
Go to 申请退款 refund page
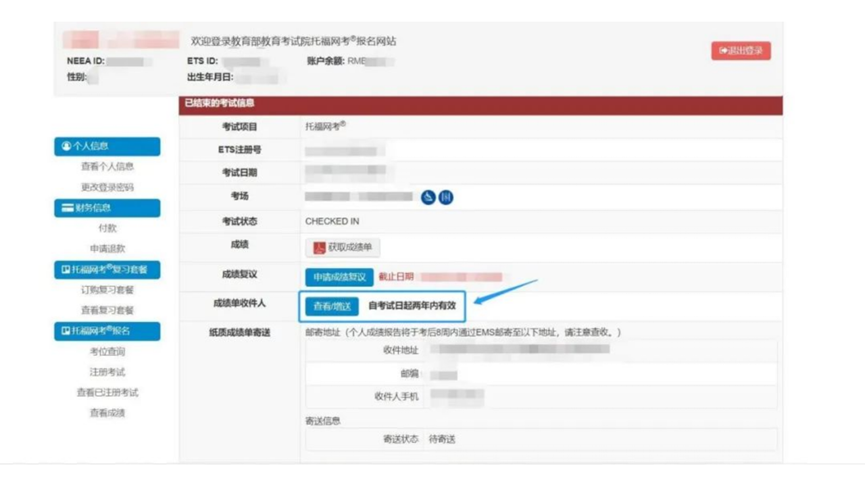(107, 248)
